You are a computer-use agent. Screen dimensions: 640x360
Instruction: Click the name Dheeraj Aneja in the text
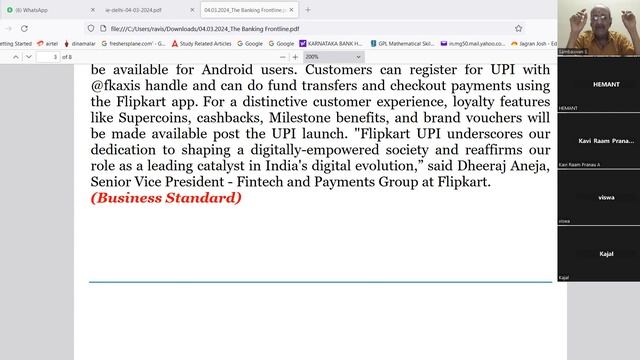tap(503, 166)
